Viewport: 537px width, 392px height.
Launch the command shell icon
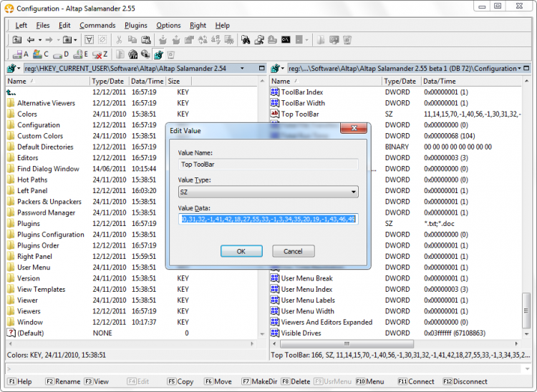tap(286, 40)
